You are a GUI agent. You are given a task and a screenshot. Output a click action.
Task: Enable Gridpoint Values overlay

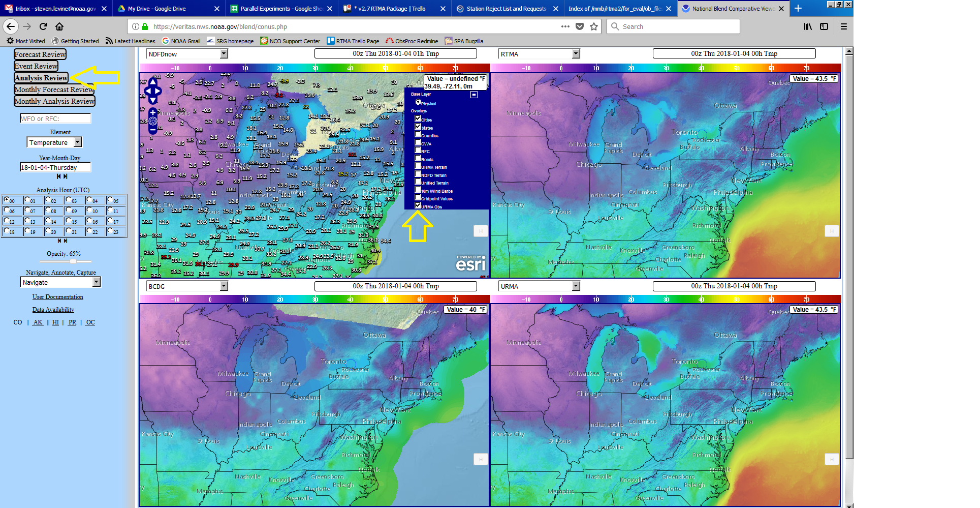click(418, 198)
